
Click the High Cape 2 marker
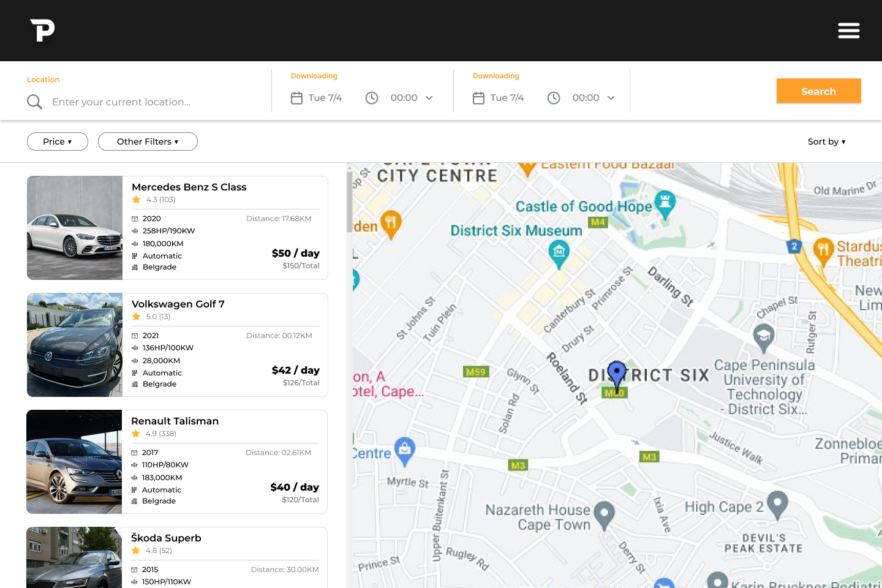[x=777, y=505]
